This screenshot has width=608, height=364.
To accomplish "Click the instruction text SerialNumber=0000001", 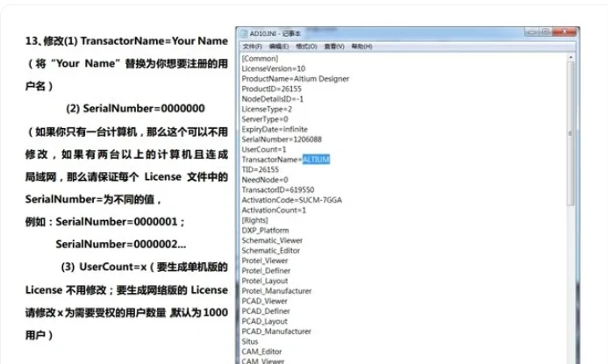I will pyautogui.click(x=117, y=222).
